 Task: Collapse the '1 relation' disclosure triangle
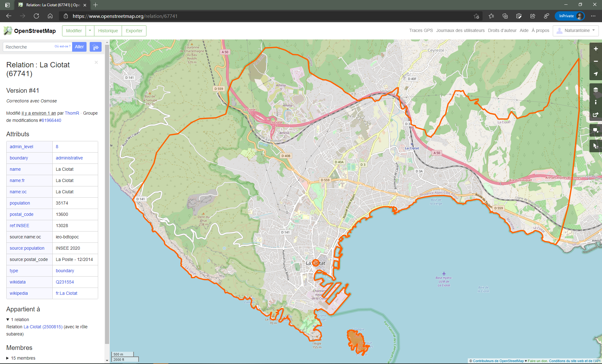point(8,320)
